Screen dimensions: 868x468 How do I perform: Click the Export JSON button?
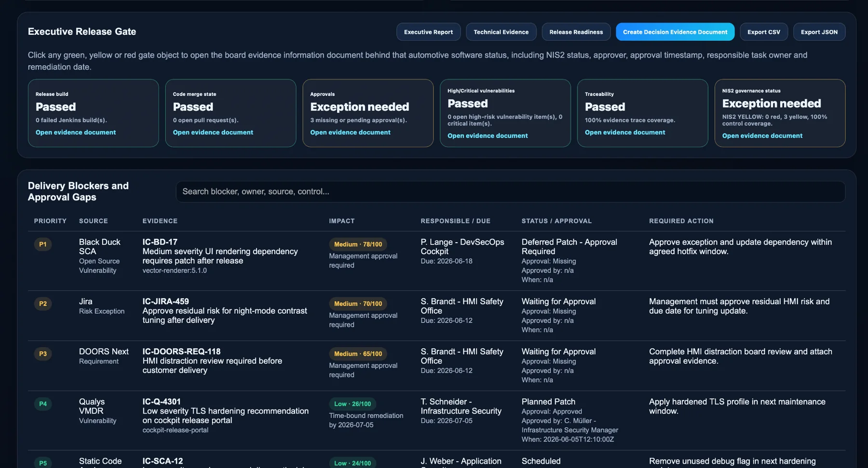coord(819,32)
